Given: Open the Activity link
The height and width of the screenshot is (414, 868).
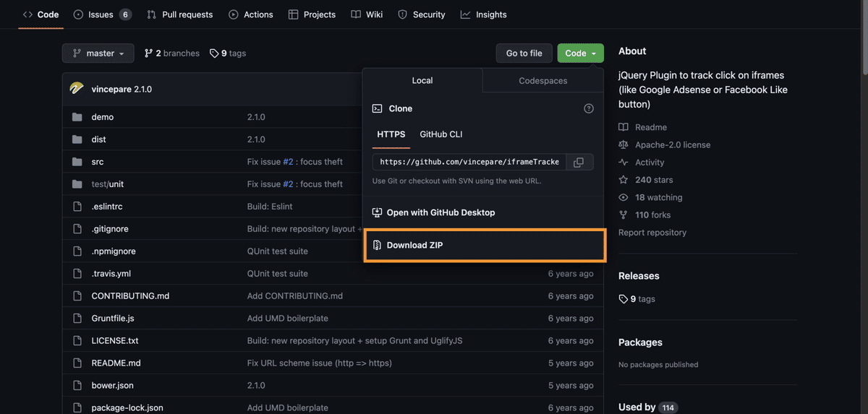Looking at the screenshot, I should 642,163.
